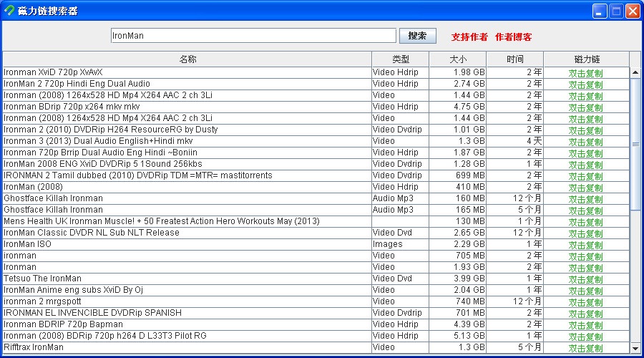Click the 磁力链 column header
This screenshot has height=358, width=644.
tap(586, 59)
